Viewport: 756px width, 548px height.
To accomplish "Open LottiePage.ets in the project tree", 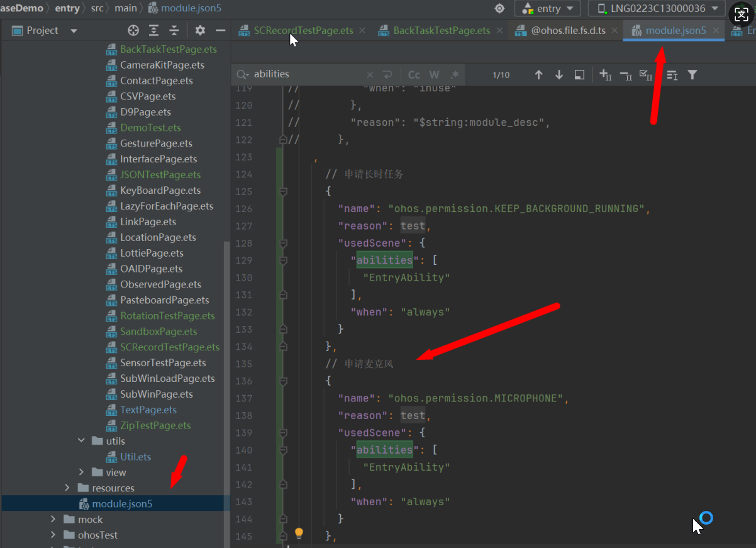I will tap(152, 253).
